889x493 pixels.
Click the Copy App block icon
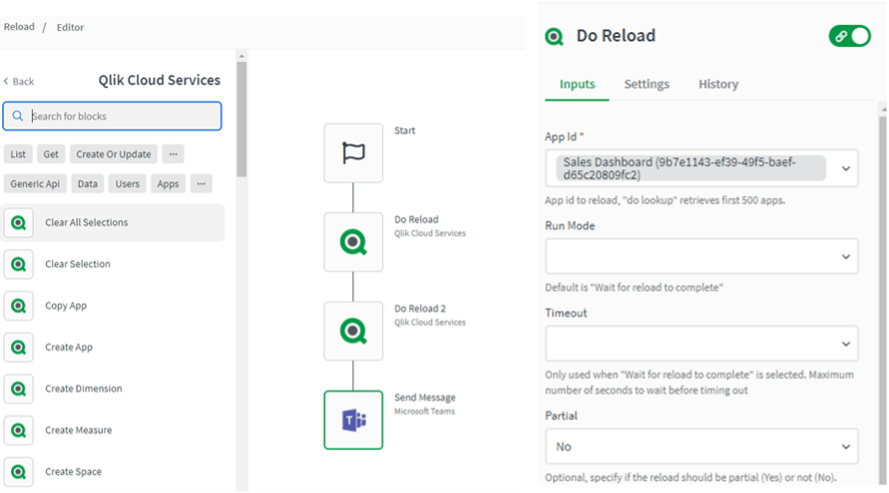point(19,306)
